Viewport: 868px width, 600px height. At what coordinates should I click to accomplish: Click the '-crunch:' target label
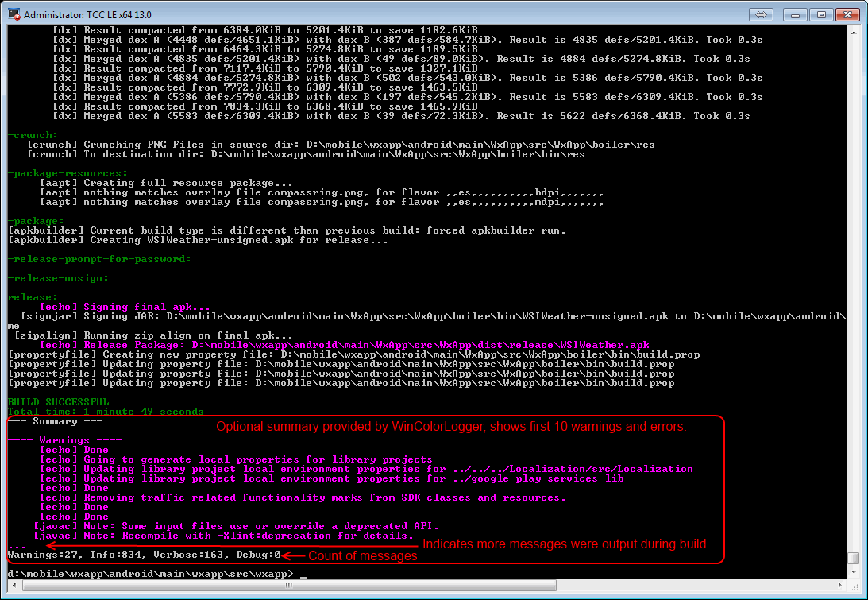coord(33,135)
